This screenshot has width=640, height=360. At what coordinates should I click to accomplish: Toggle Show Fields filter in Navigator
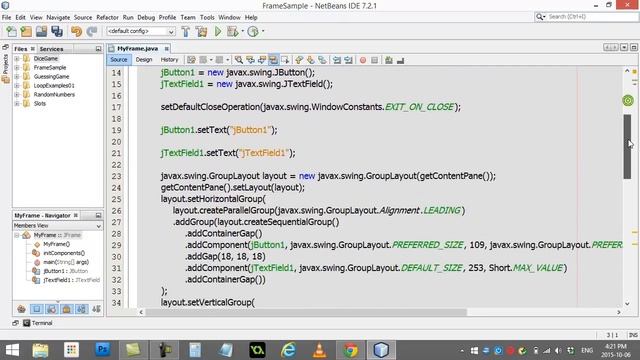click(36, 309)
